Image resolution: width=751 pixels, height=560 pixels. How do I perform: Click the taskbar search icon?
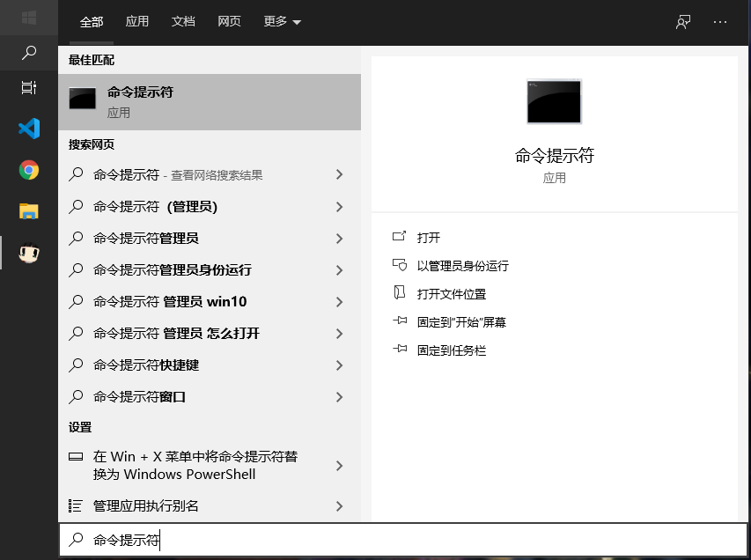coord(27,53)
